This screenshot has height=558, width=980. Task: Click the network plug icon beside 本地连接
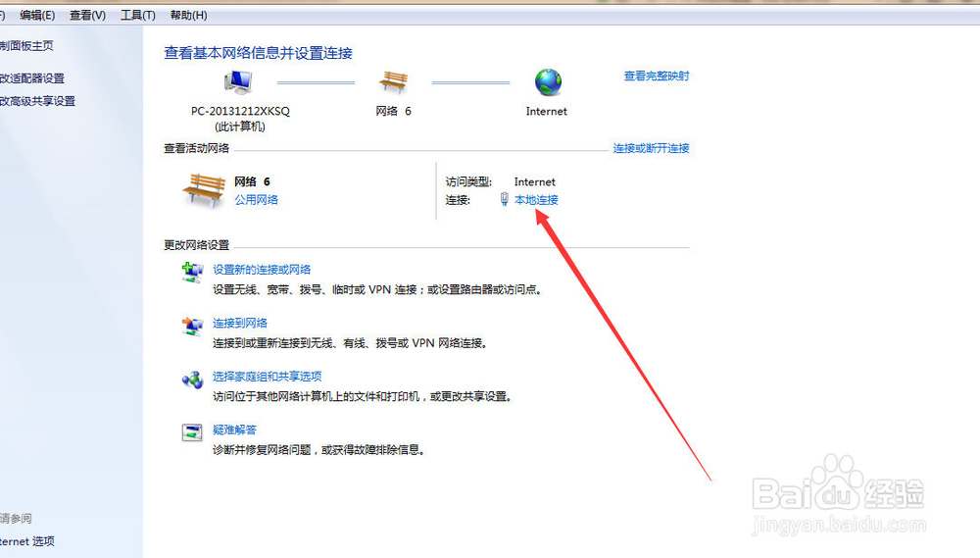click(x=505, y=199)
